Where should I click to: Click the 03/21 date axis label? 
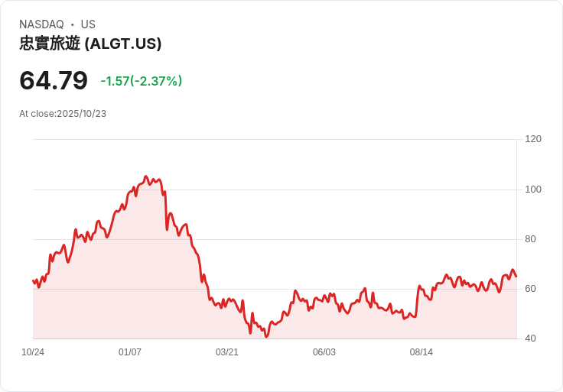(x=227, y=352)
